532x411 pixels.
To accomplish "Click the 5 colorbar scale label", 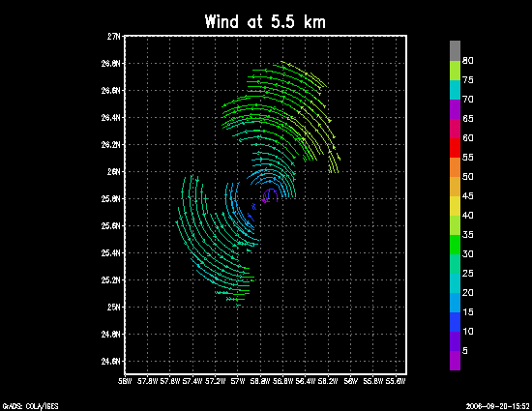I will pyautogui.click(x=465, y=351).
